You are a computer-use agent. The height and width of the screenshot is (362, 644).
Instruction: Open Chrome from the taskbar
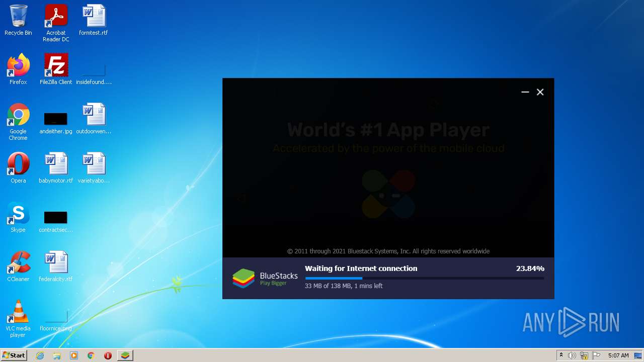tap(91, 355)
